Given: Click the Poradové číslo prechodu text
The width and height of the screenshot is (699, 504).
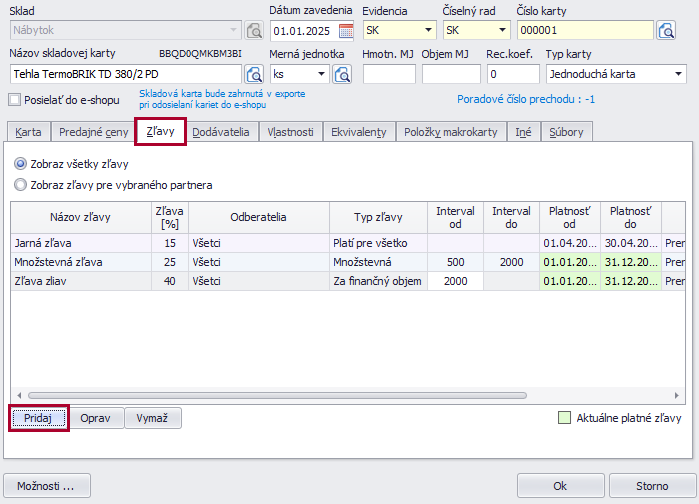Looking at the screenshot, I should 526,99.
